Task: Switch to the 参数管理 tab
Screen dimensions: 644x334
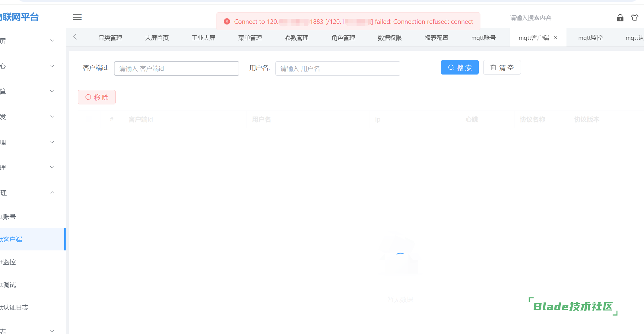Action: (x=297, y=38)
